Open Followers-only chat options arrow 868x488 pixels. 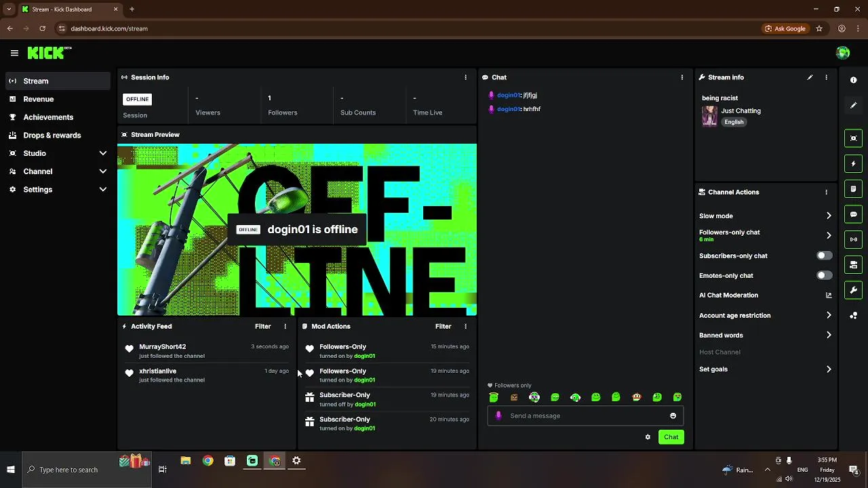[829, 235]
